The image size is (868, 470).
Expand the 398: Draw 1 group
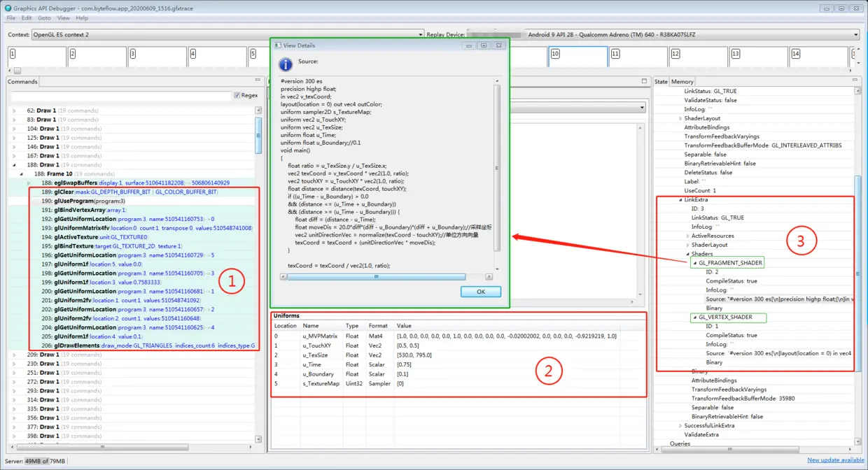click(x=14, y=436)
